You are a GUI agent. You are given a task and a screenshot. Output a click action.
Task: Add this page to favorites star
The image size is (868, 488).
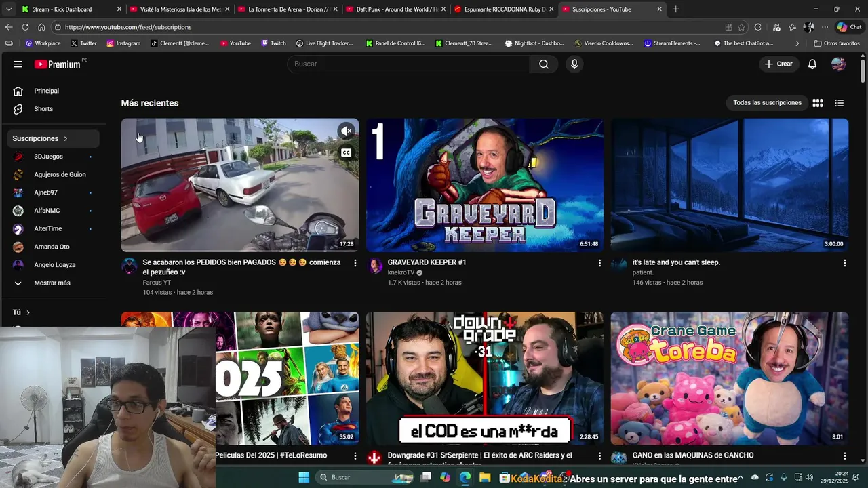click(x=741, y=27)
